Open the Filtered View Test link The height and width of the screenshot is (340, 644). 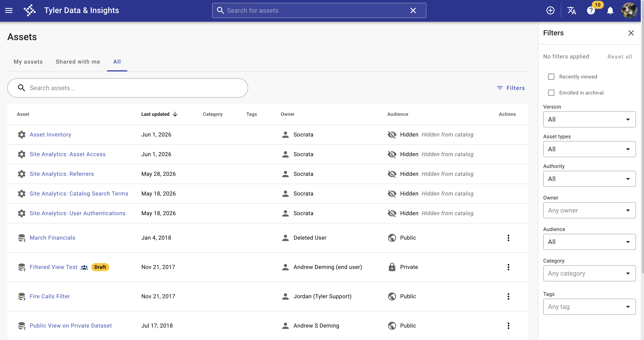(x=54, y=267)
